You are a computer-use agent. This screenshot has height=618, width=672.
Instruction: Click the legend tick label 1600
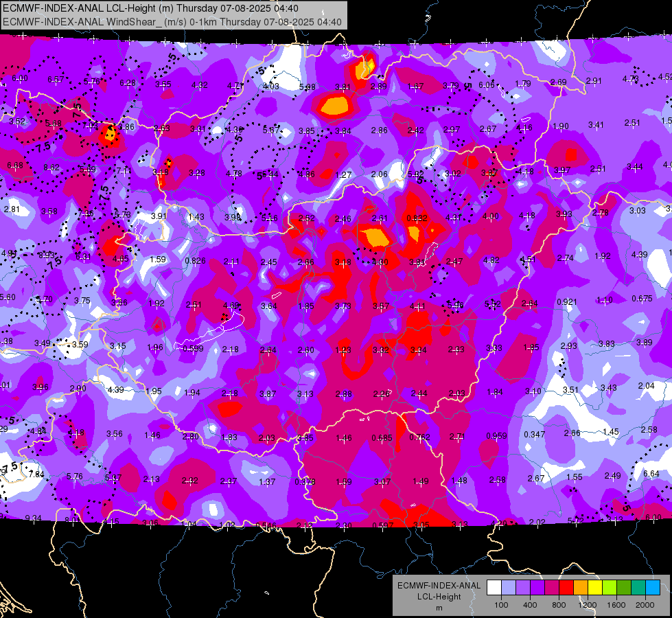point(616,605)
